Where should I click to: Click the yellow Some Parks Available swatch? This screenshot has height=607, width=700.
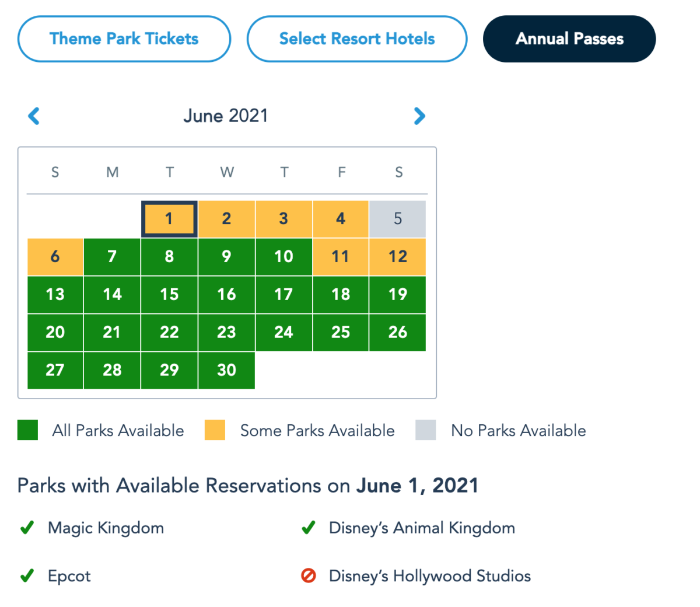215,430
